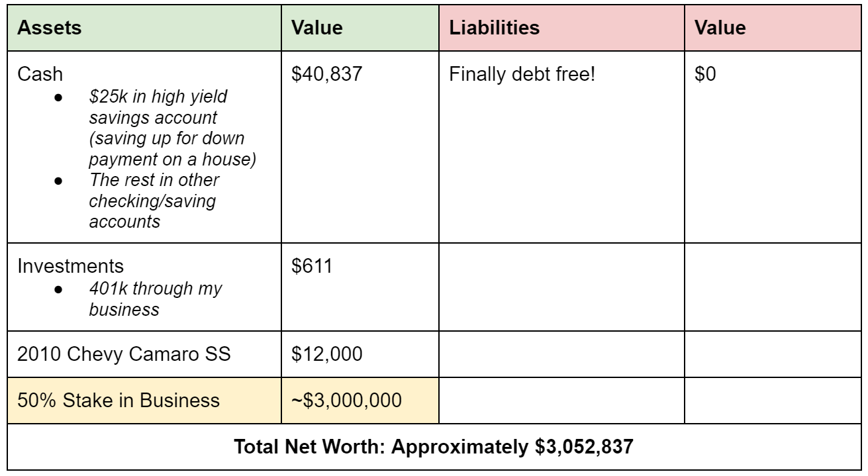Viewport: 868px width, 476px height.
Task: Click the Cash row label
Action: pyautogui.click(x=33, y=75)
